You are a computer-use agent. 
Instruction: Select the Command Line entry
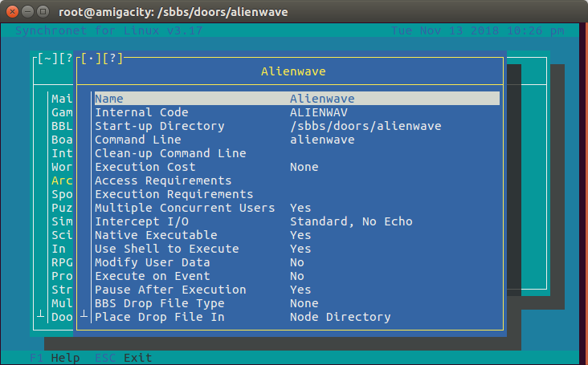point(297,140)
